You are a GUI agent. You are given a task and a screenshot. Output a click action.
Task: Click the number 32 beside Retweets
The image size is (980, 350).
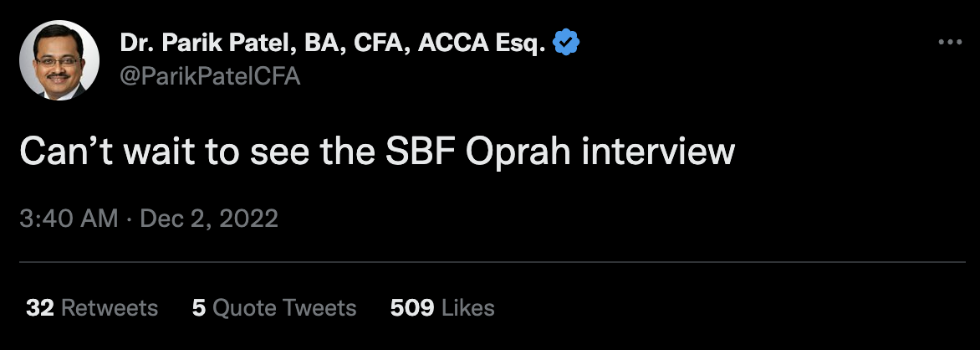point(39,307)
